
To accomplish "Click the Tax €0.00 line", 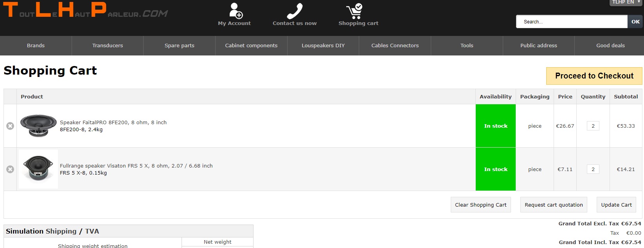I will click(x=626, y=233).
